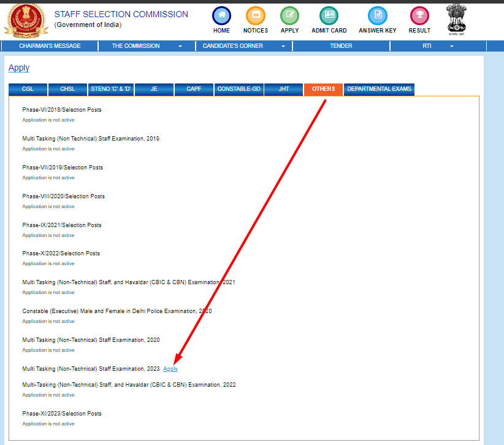Click Multi-Tasking and Havaldar Examination, 2022 entry
The width and height of the screenshot is (504, 445).
click(129, 385)
